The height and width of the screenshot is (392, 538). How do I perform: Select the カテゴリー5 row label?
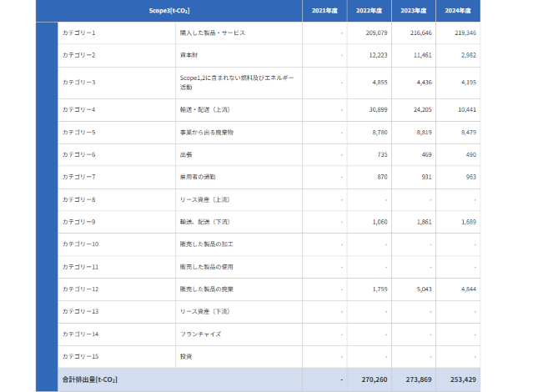(79, 133)
